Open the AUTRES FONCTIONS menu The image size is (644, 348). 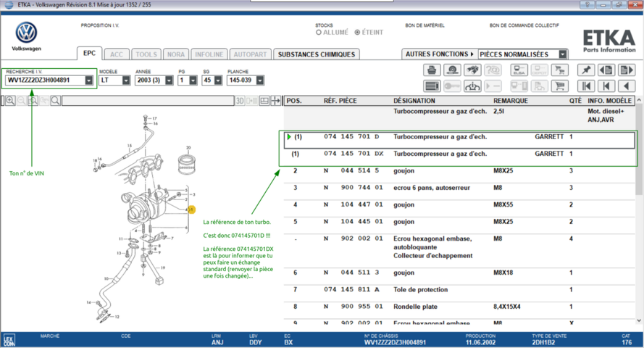(x=440, y=54)
